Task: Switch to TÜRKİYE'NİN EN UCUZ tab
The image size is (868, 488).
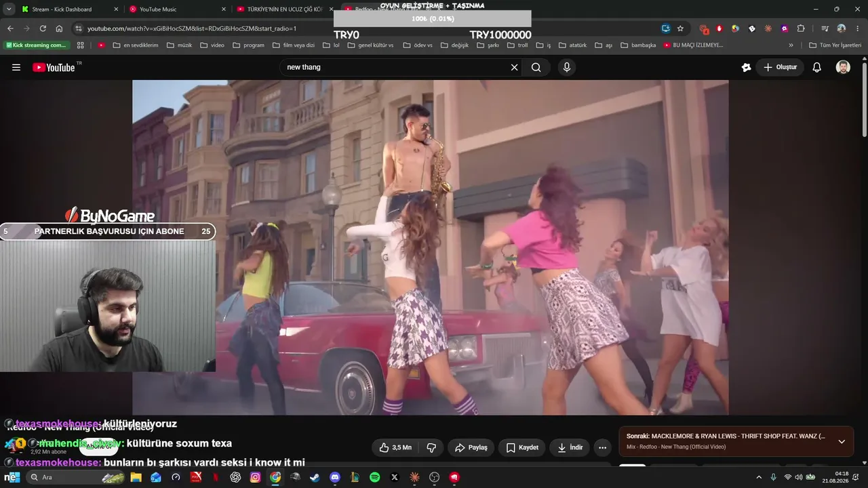Action: [284, 9]
